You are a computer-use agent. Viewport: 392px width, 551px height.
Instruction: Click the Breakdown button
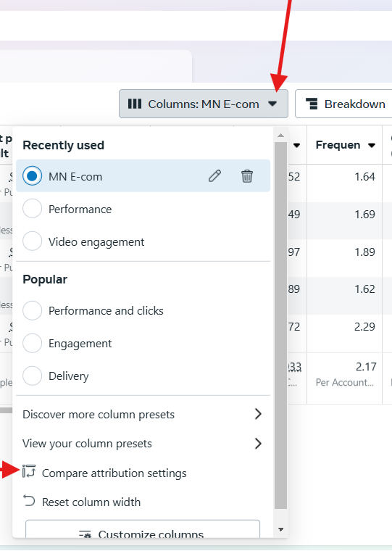pyautogui.click(x=344, y=104)
